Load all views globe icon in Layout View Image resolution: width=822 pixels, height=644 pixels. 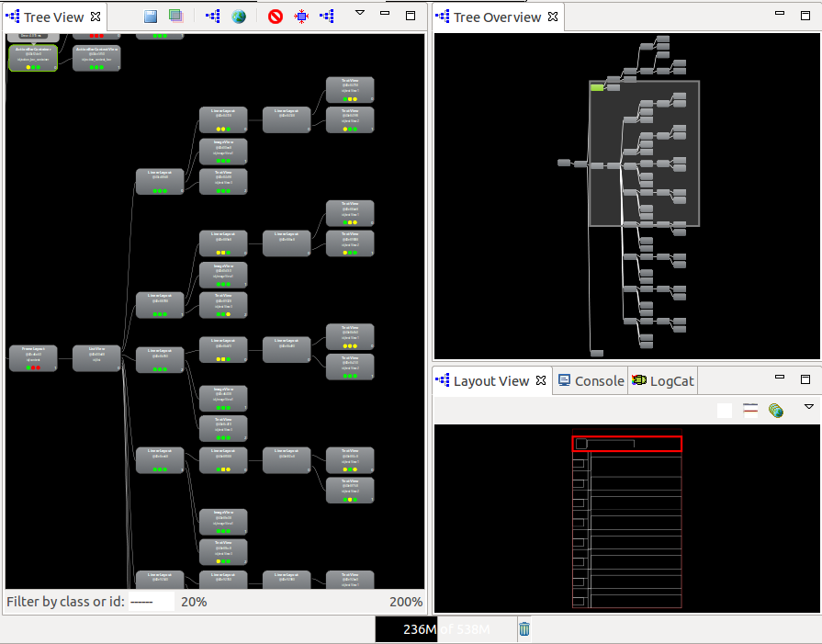(776, 410)
